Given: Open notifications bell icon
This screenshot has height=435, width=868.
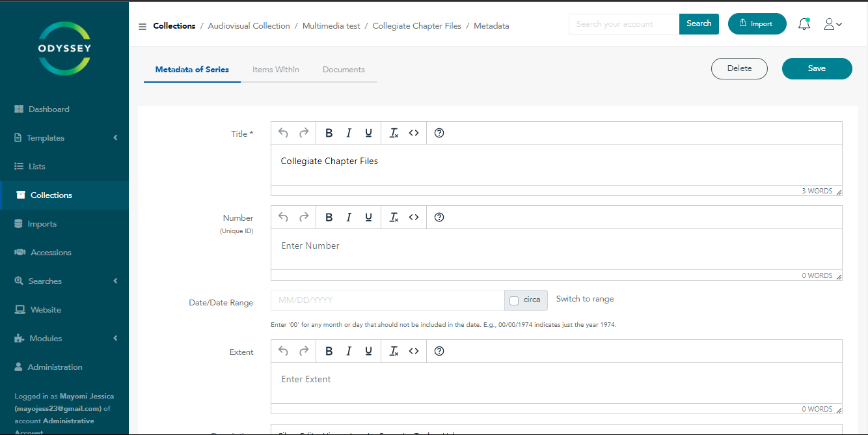Looking at the screenshot, I should click(804, 24).
